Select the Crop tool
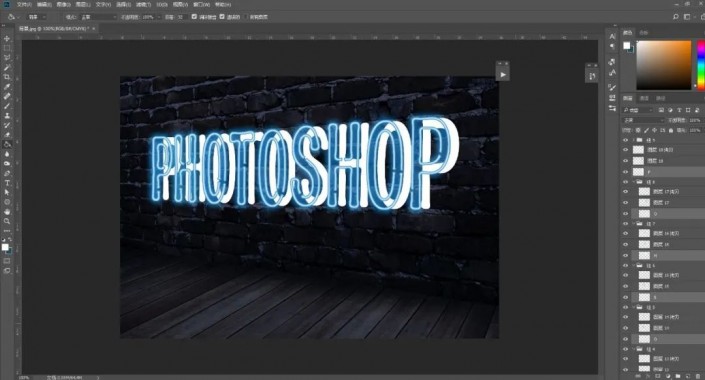Screen dimensions: 705x380 [x=7, y=77]
